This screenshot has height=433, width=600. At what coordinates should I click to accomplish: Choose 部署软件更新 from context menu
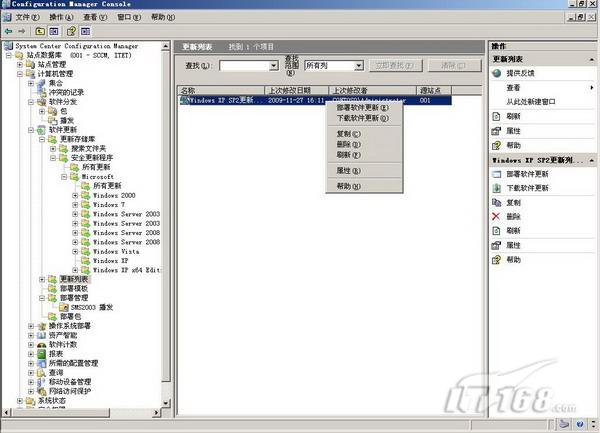[364, 107]
